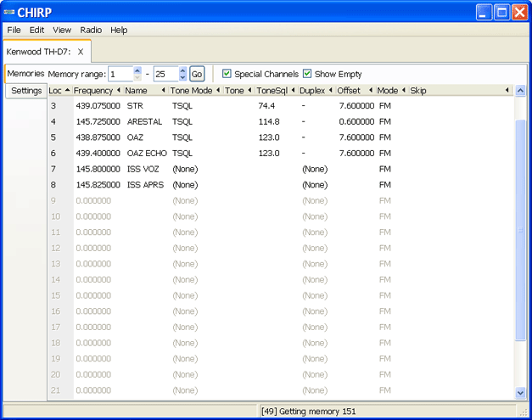This screenshot has height=420, width=532.
Task: Close the Kenwood TH-D7 tab with X
Action: [x=81, y=52]
